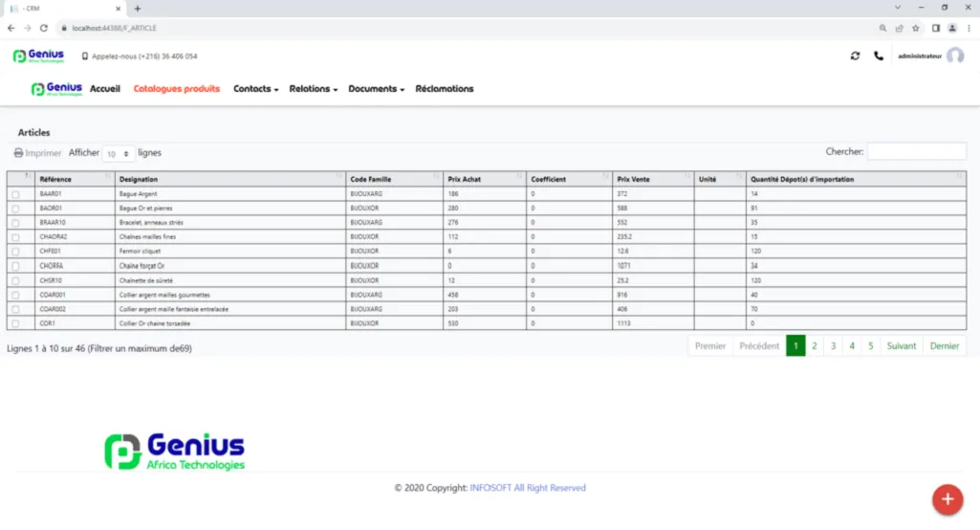The width and height of the screenshot is (980, 530).
Task: Click the red plus floating button
Action: pos(947,499)
